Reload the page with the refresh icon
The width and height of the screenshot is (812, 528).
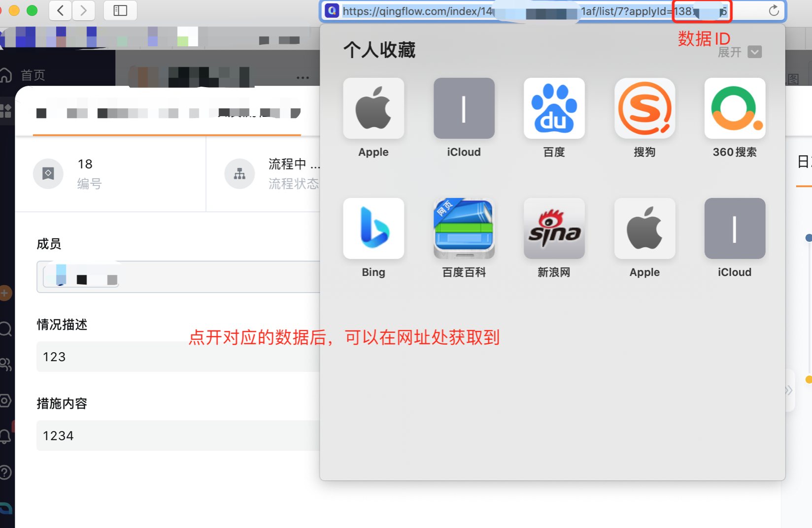tap(774, 11)
